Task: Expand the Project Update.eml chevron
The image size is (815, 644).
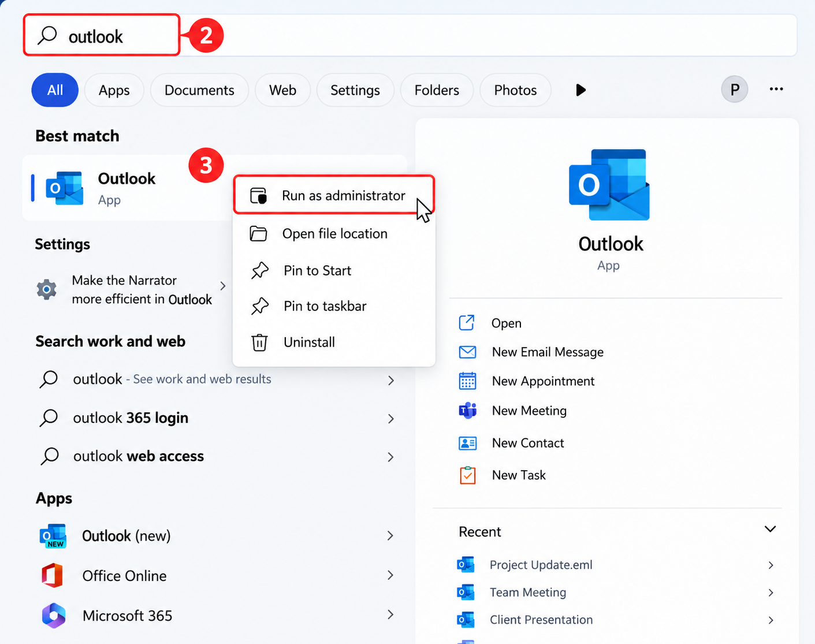Action: pyautogui.click(x=771, y=565)
